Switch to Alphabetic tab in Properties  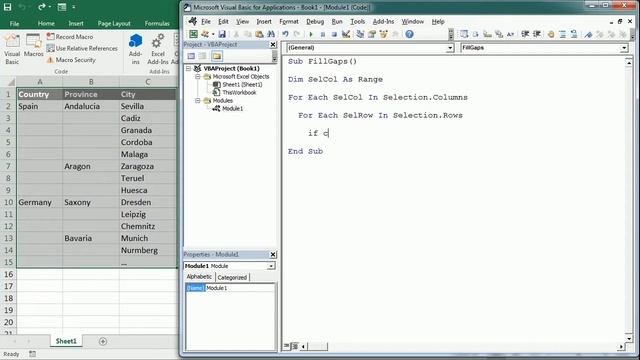click(x=199, y=277)
